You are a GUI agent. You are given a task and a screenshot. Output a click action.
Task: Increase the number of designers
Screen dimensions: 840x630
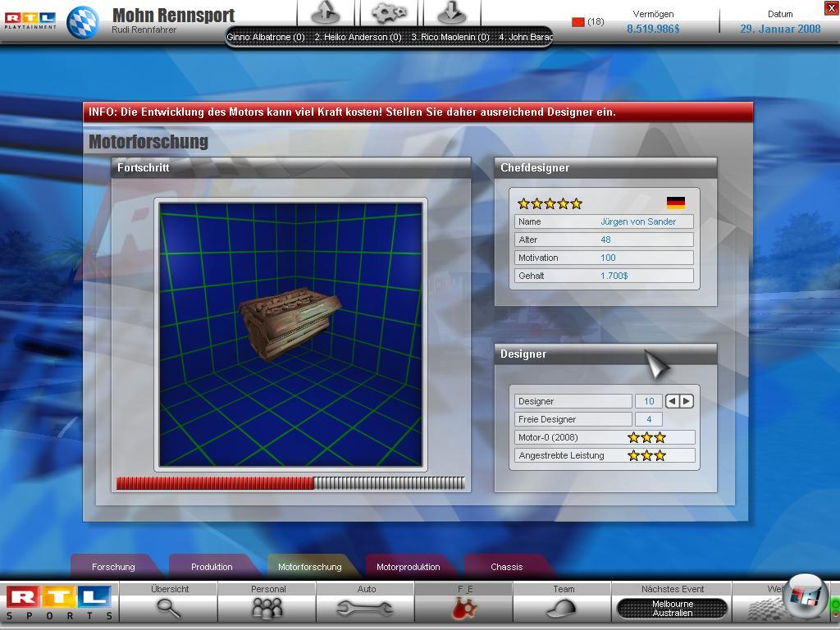pos(687,401)
